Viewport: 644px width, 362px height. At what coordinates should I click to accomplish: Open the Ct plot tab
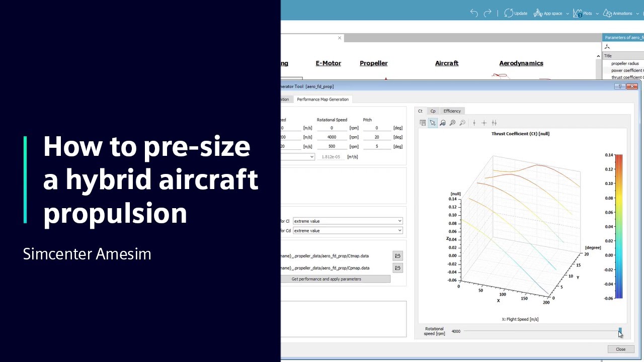[420, 111]
